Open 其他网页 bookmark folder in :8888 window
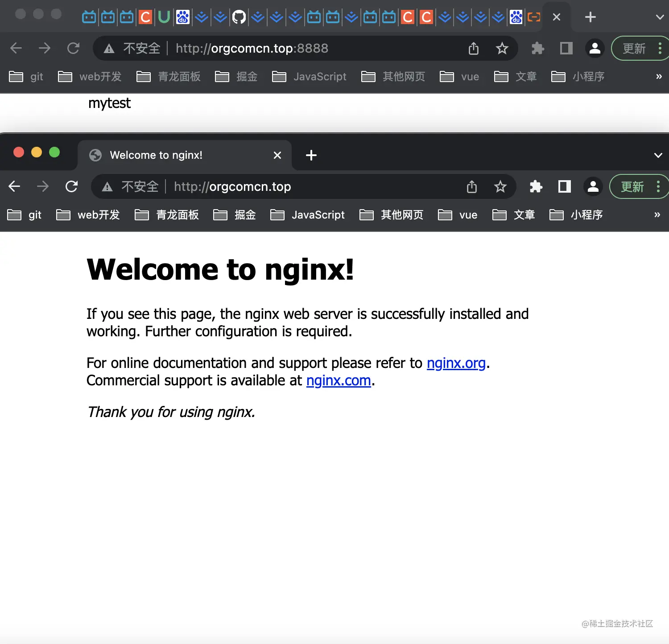Image resolution: width=669 pixels, height=644 pixels. pos(393,77)
